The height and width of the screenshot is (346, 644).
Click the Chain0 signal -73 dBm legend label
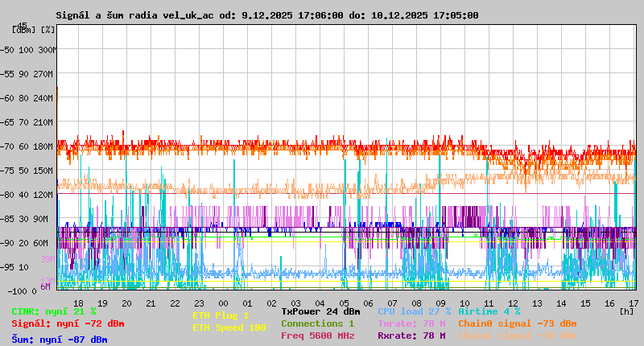[x=517, y=323]
